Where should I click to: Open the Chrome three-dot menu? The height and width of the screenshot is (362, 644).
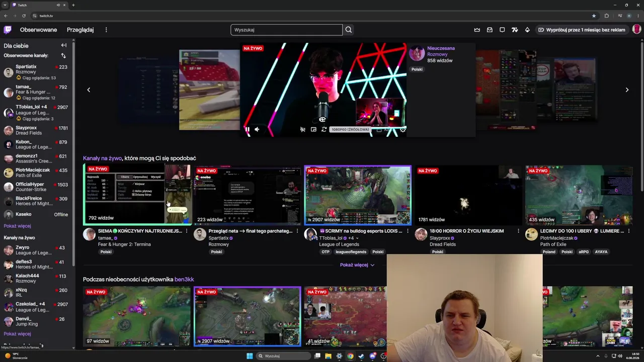(x=638, y=16)
